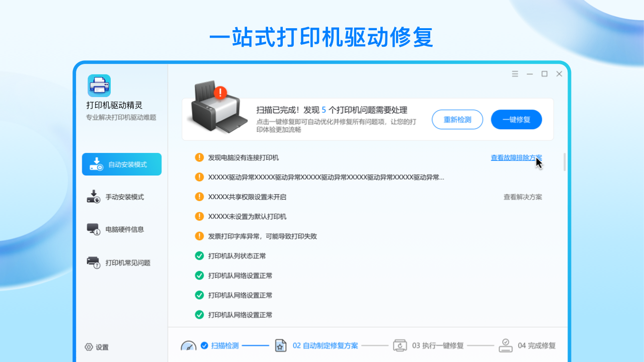Open 查看故障排除方案 link

(x=516, y=157)
